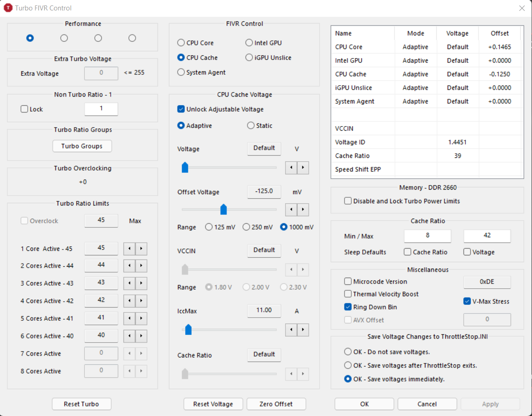Click the Reset Voltage button

pos(213,404)
